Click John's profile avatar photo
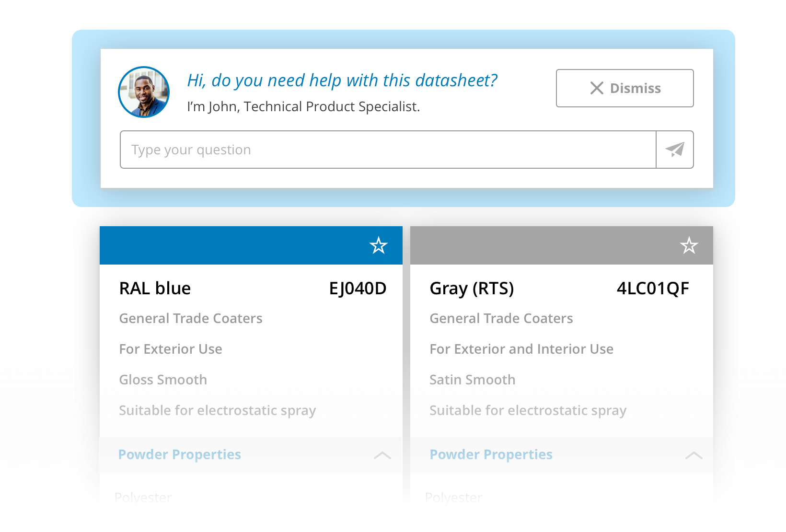 [144, 92]
